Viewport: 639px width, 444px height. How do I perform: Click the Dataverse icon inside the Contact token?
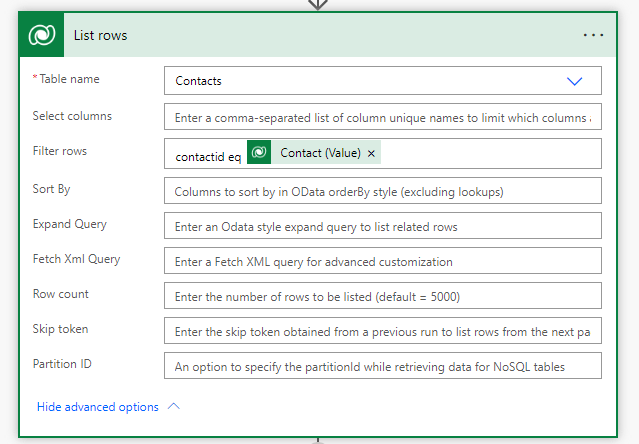tap(259, 153)
